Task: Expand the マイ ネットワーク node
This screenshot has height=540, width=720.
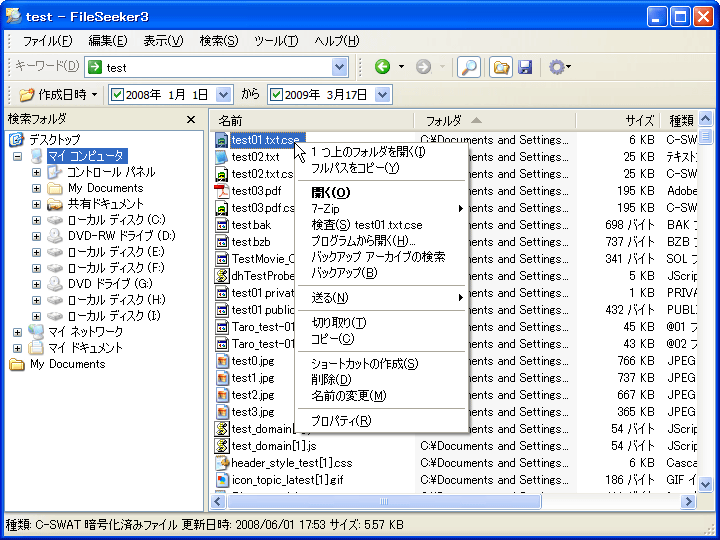Action: tap(17, 332)
